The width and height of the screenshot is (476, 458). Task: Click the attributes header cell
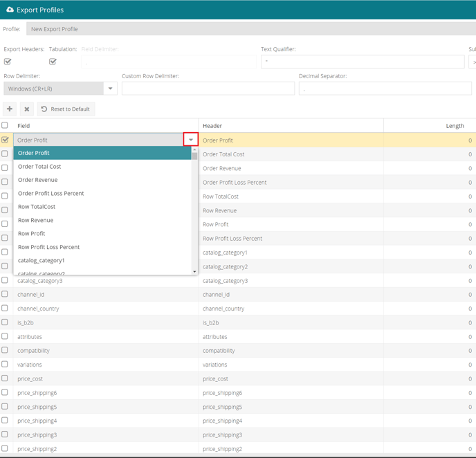(291, 337)
